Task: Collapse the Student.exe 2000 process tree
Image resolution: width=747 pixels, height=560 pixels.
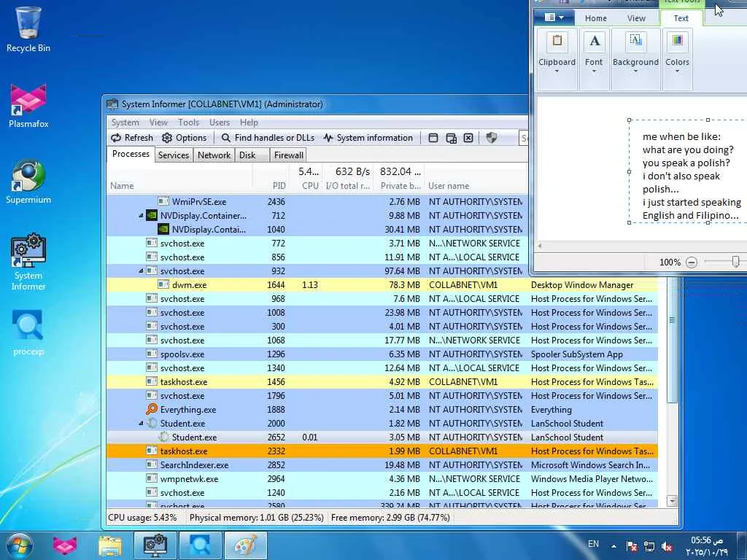Action: point(141,424)
